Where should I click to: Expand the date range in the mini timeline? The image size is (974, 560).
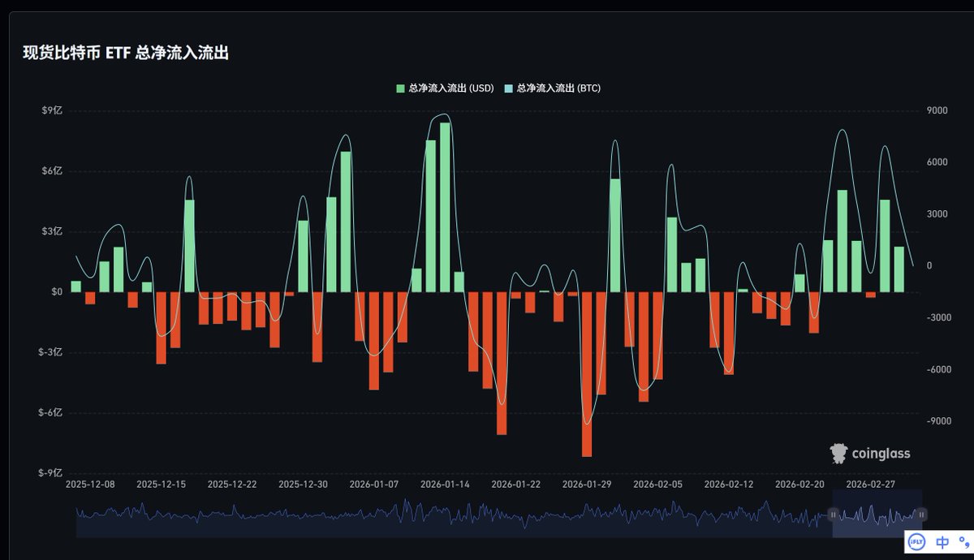point(834,515)
